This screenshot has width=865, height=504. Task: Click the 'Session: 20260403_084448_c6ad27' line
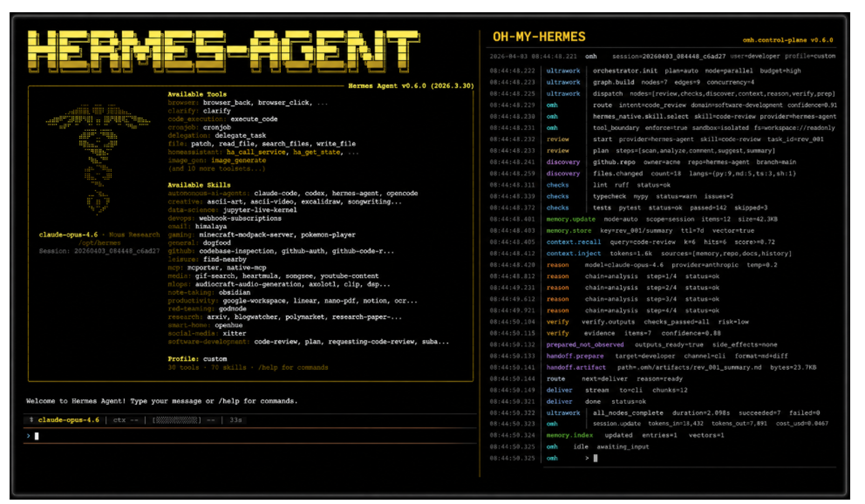[x=99, y=251]
